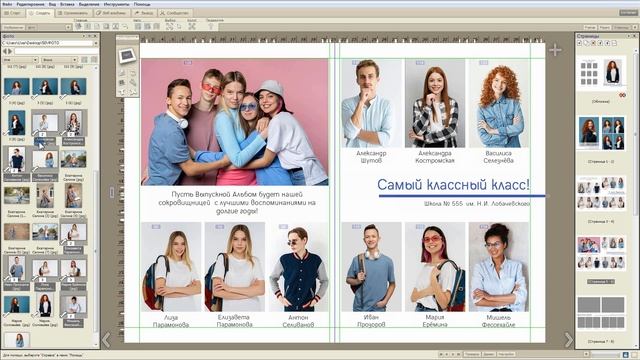Select pages 1-2 spread thumbnail
Viewport: 640px width, 360px height.
coord(601,133)
